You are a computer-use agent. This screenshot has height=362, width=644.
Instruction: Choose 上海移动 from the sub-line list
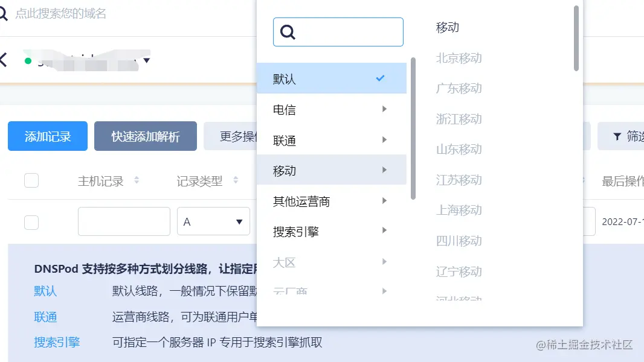tap(459, 210)
